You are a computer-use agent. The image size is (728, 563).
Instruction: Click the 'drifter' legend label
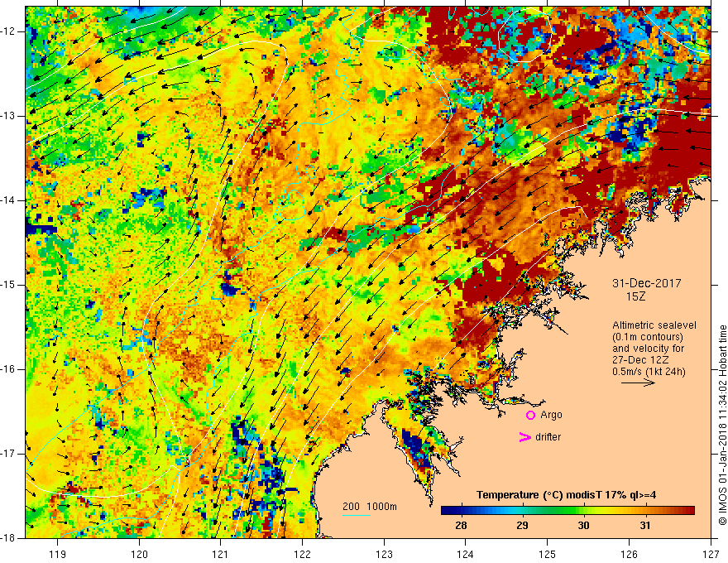[x=548, y=437]
